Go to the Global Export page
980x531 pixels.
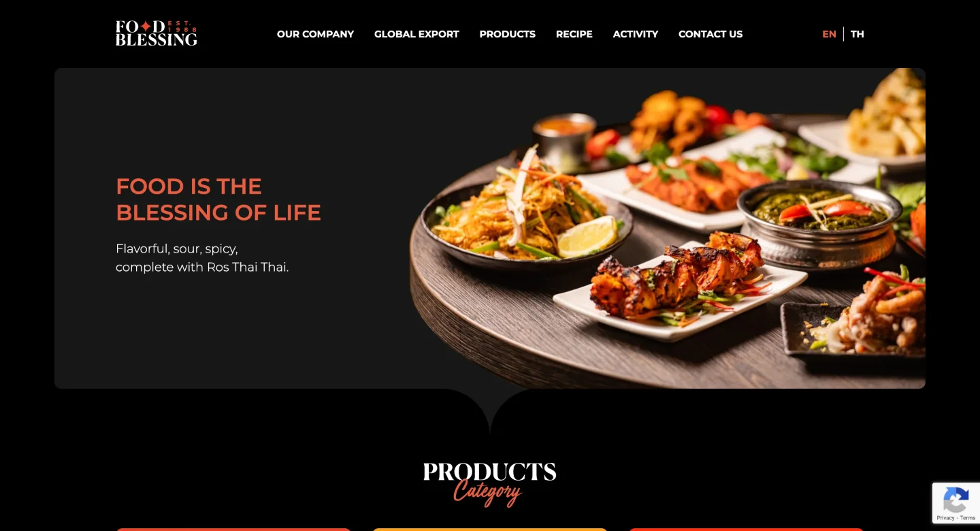click(x=416, y=34)
